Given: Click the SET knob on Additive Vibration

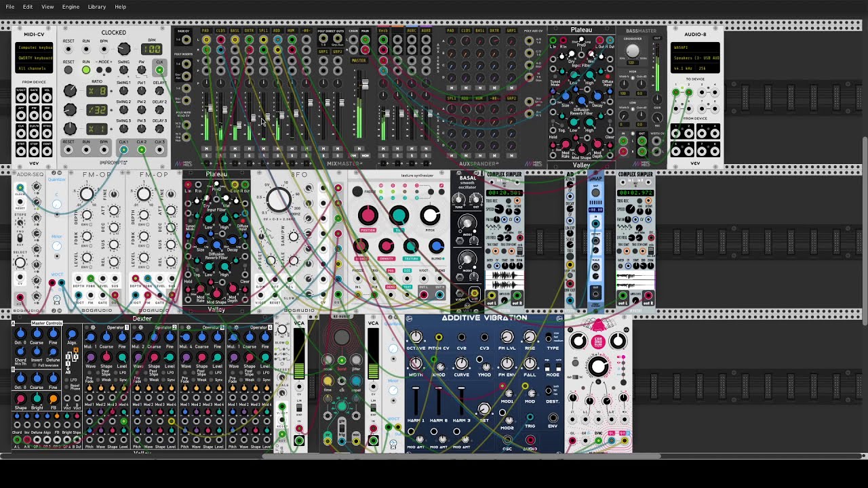Looking at the screenshot, I should click(484, 409).
